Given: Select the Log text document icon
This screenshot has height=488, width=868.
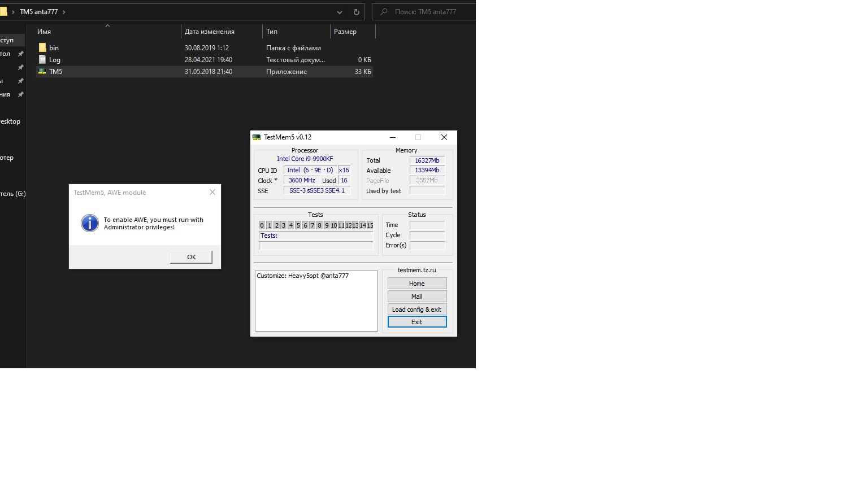Looking at the screenshot, I should [x=42, y=59].
